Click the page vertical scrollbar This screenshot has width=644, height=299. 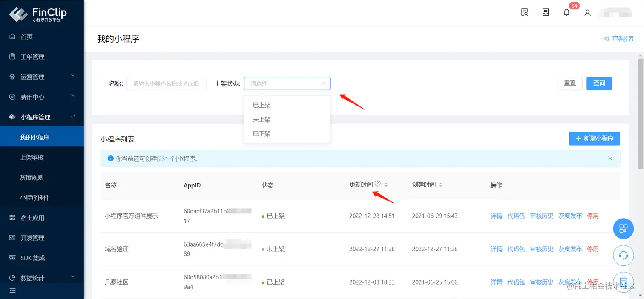point(640,114)
